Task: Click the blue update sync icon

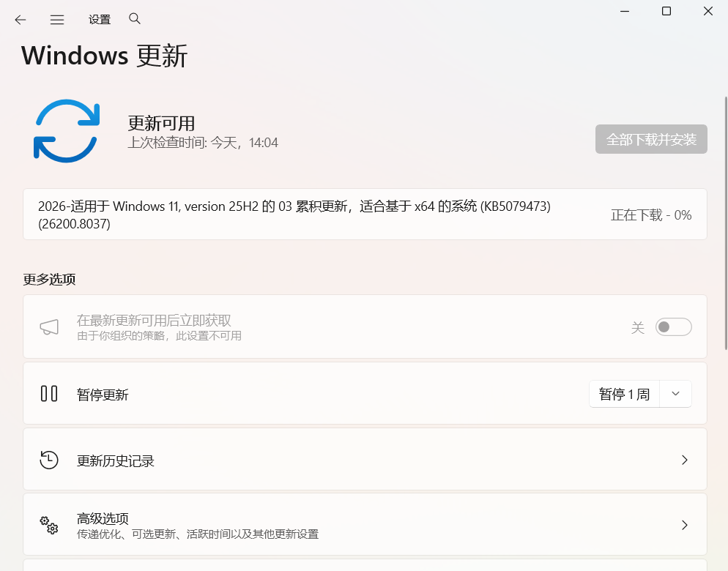Action: pyautogui.click(x=67, y=131)
